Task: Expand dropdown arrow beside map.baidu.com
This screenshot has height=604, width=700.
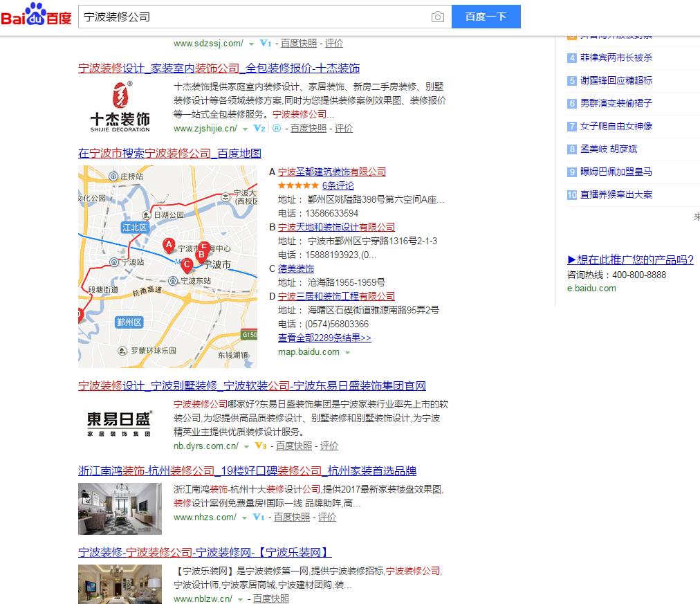Action: pyautogui.click(x=347, y=353)
